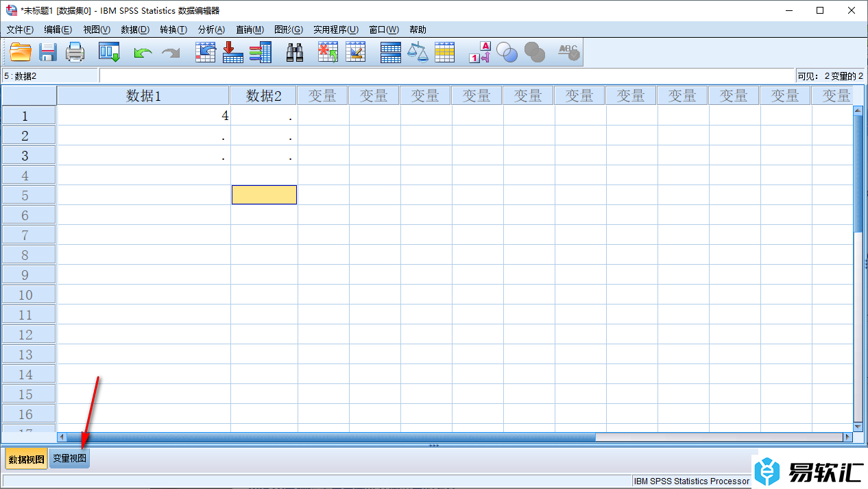The width and height of the screenshot is (868, 489).
Task: Open the 转换(T) menu
Action: coord(173,29)
